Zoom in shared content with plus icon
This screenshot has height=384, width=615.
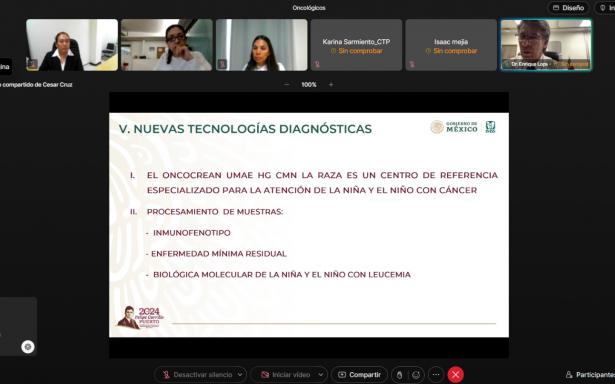coord(331,84)
